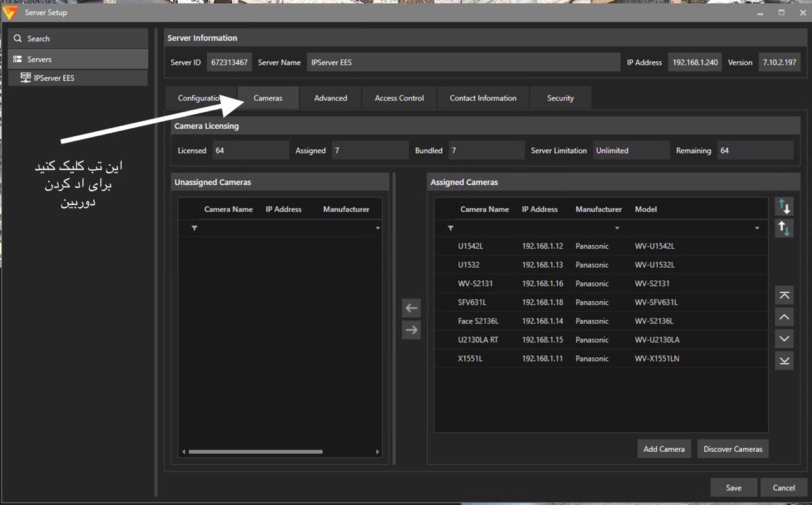The image size is (812, 505).
Task: Select IPServer EES in the server tree
Action: point(79,78)
